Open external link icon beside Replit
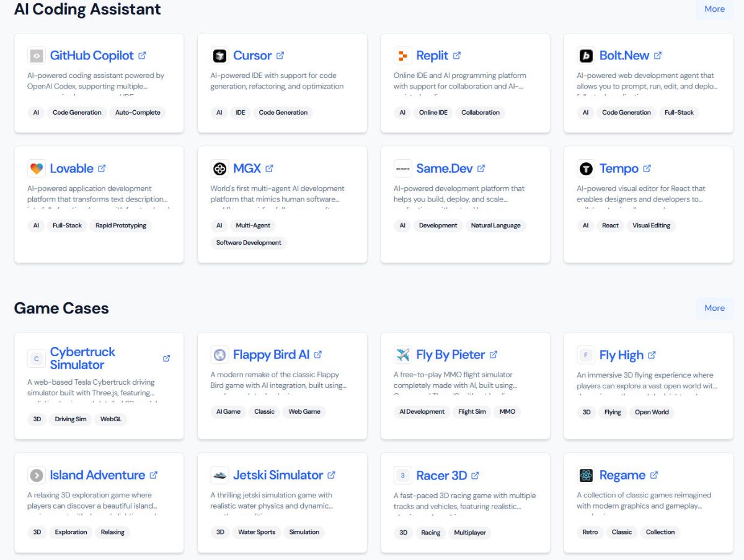Image resolution: width=744 pixels, height=560 pixels. tap(457, 55)
